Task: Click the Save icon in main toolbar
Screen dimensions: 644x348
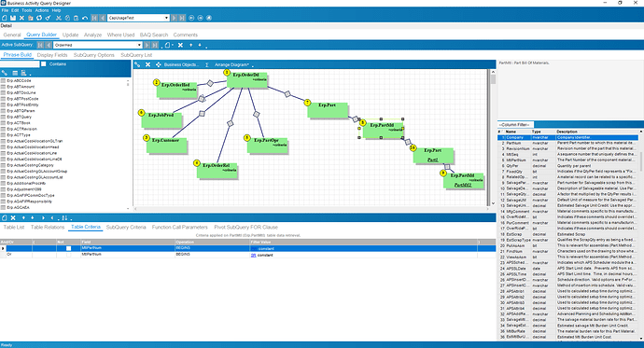Action: [x=13, y=18]
